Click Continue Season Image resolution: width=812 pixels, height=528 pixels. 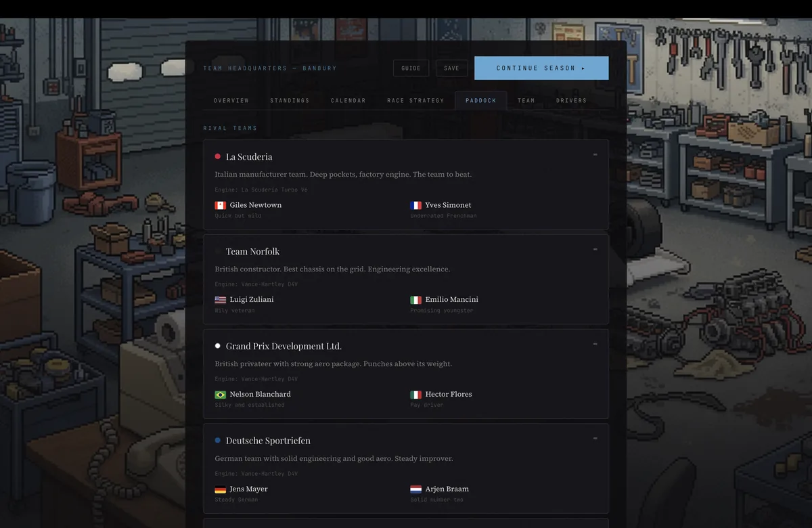pos(541,68)
